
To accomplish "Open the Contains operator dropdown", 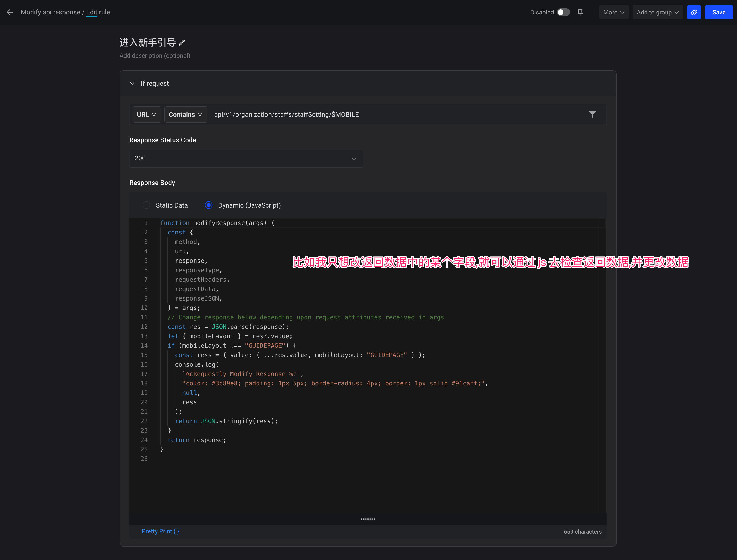I will [x=186, y=115].
